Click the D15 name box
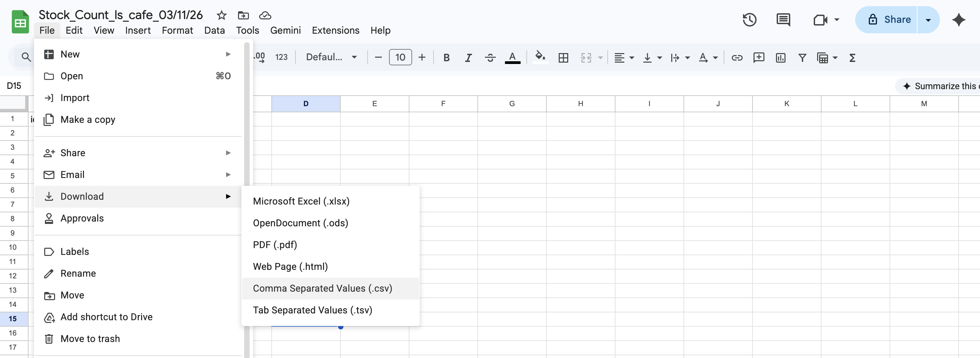Viewport: 980px width, 358px height. [x=14, y=86]
